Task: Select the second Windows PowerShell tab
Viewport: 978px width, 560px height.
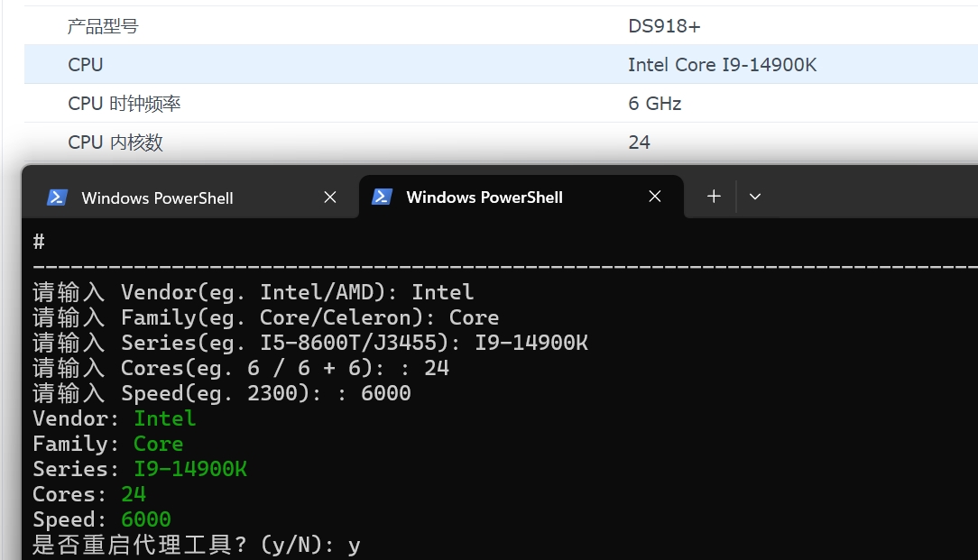Action: (521, 197)
